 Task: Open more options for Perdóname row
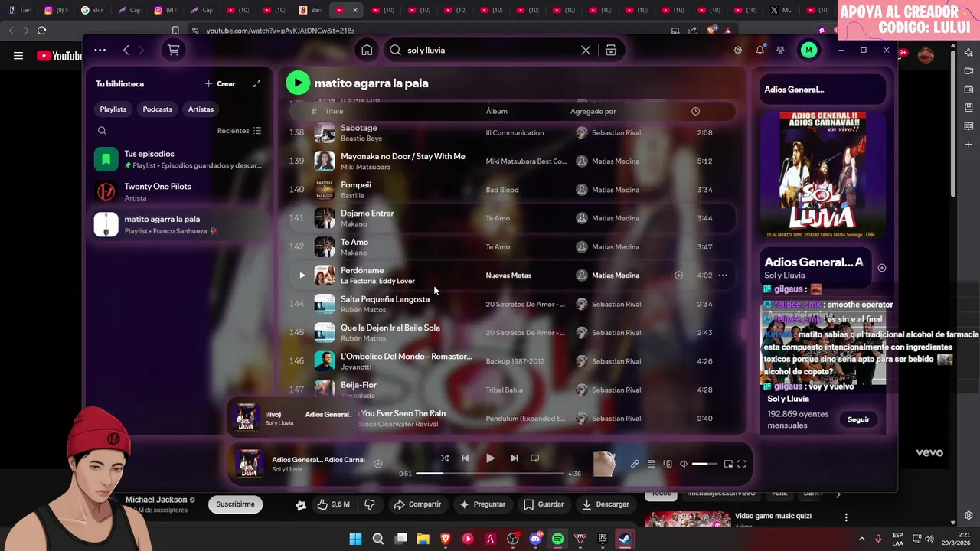coord(722,275)
